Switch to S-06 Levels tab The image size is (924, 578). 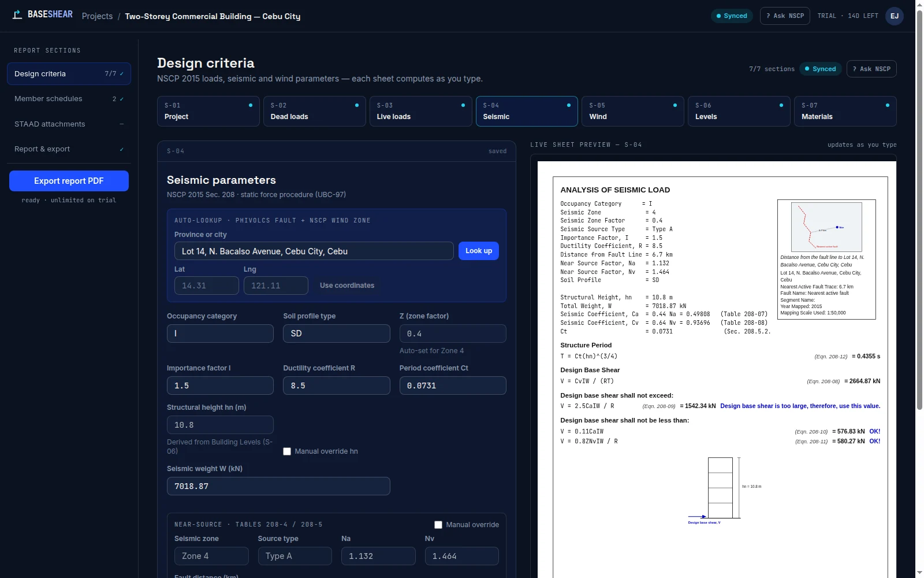(739, 111)
